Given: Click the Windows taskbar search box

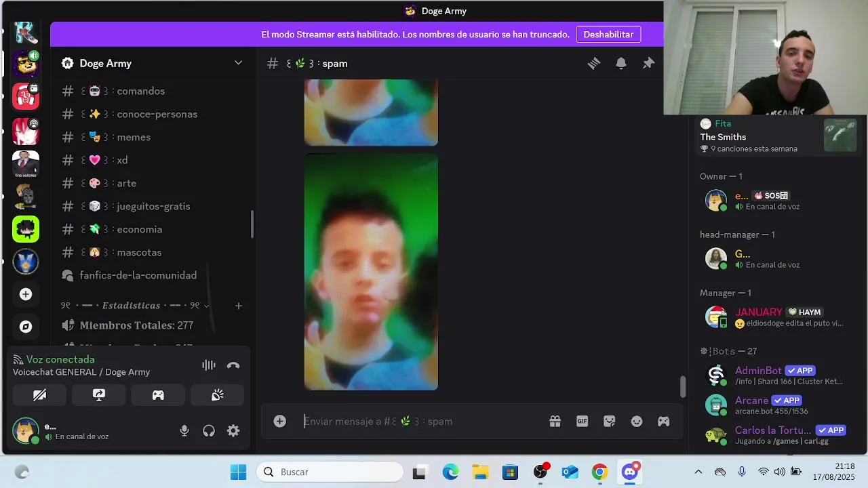Looking at the screenshot, I should click(330, 472).
